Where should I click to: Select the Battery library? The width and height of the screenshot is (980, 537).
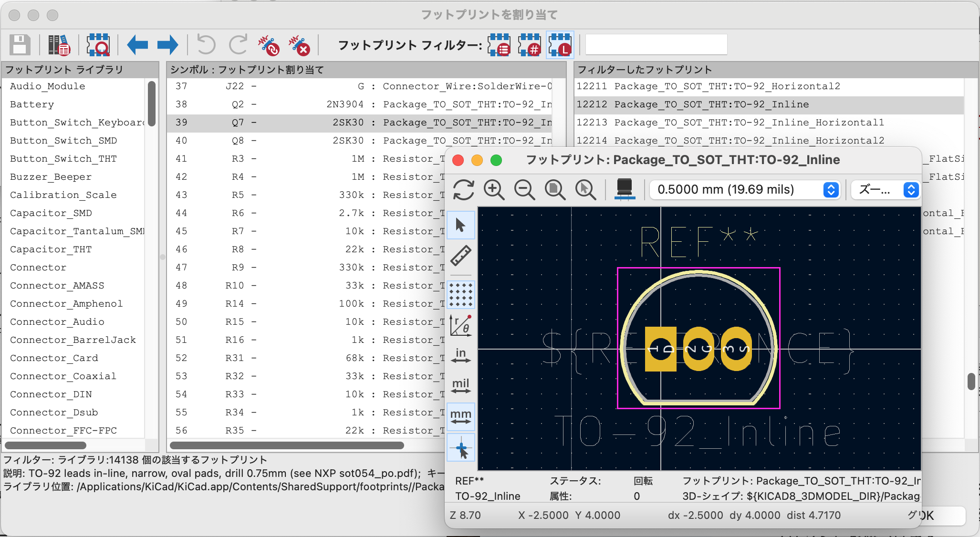(73, 104)
